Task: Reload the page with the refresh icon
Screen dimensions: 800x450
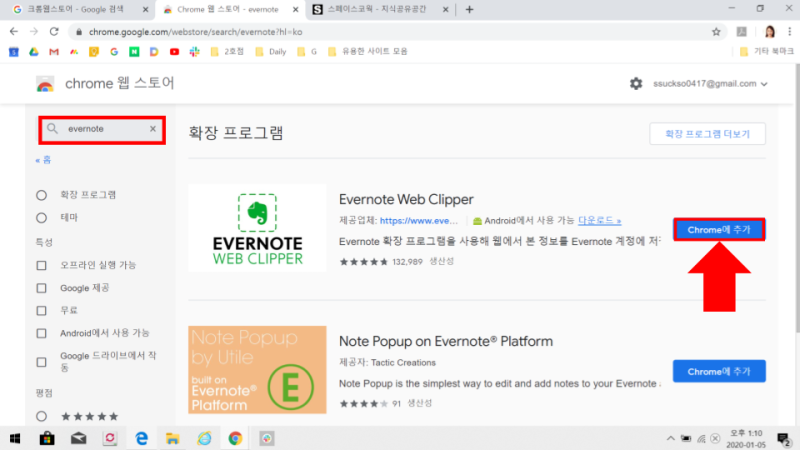Action: [54, 32]
